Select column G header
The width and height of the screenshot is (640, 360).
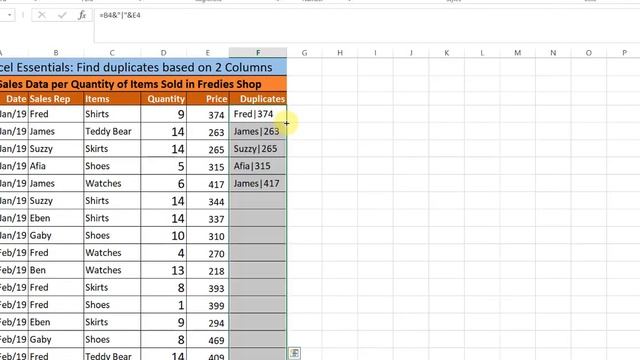[x=304, y=53]
